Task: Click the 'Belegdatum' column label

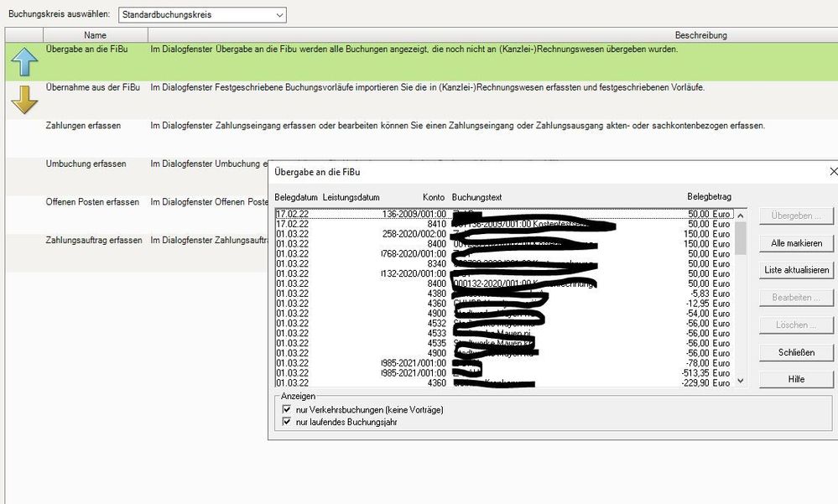Action: pyautogui.click(x=296, y=197)
